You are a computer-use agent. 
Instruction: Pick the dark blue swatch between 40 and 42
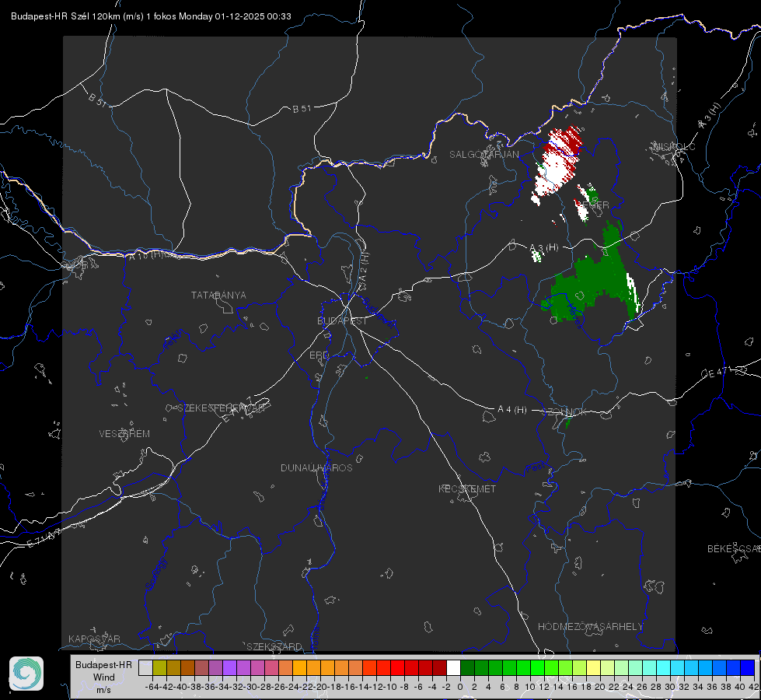[x=748, y=667]
